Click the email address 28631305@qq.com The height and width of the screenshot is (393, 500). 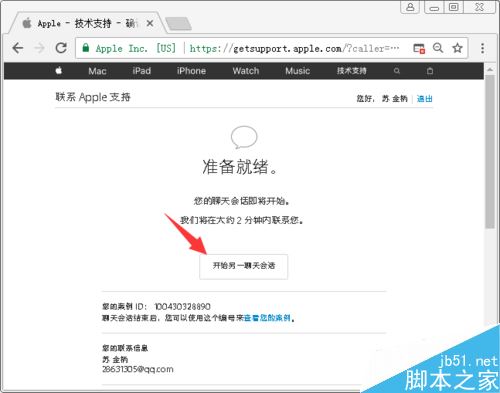click(x=138, y=369)
